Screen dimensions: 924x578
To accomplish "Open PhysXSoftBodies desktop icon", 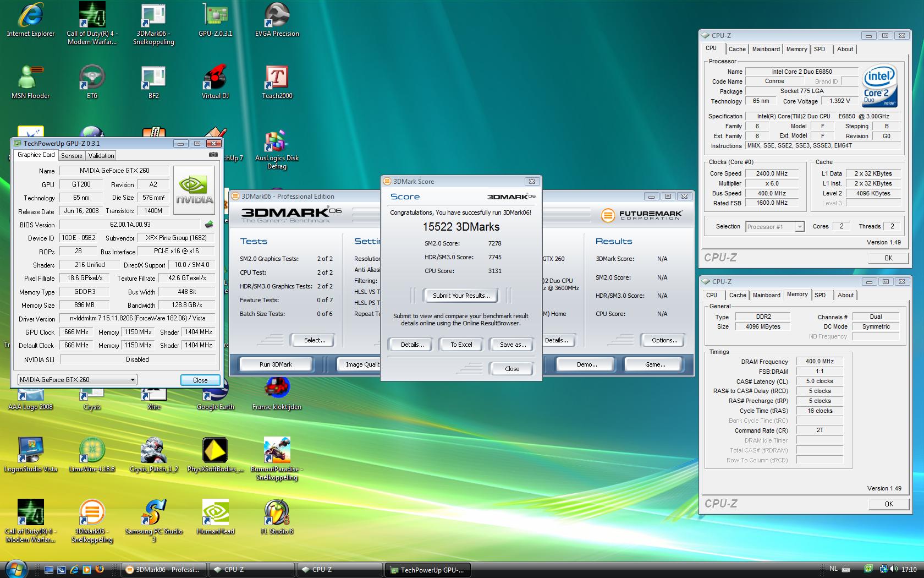I will click(215, 455).
